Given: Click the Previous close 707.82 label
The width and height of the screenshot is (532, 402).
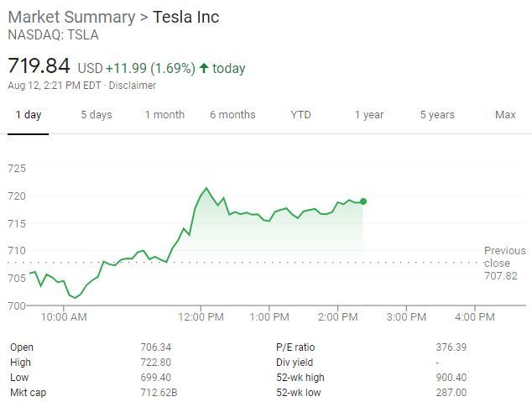Looking at the screenshot, I should 505,263.
